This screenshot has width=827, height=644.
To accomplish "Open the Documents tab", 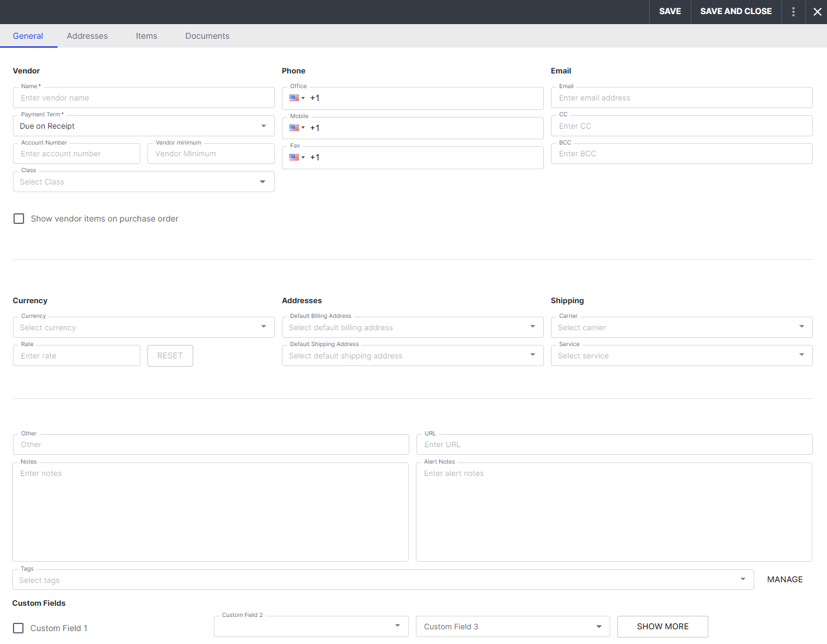I will click(207, 36).
